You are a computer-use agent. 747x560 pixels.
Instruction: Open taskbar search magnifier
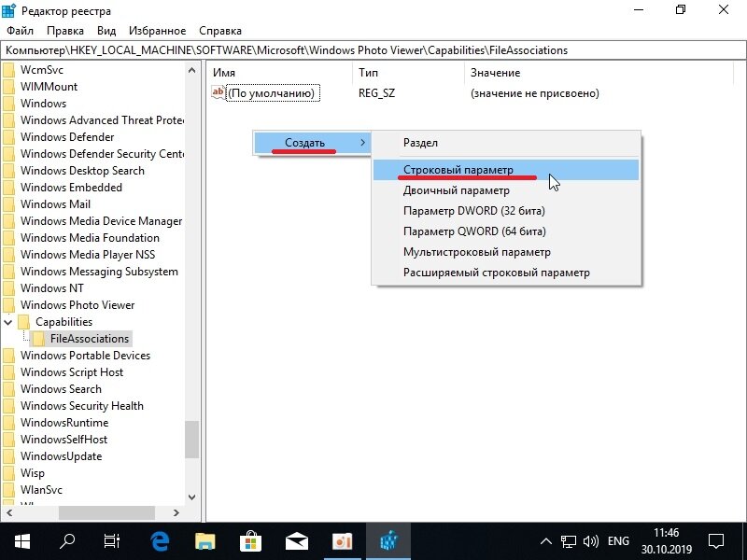click(x=67, y=541)
